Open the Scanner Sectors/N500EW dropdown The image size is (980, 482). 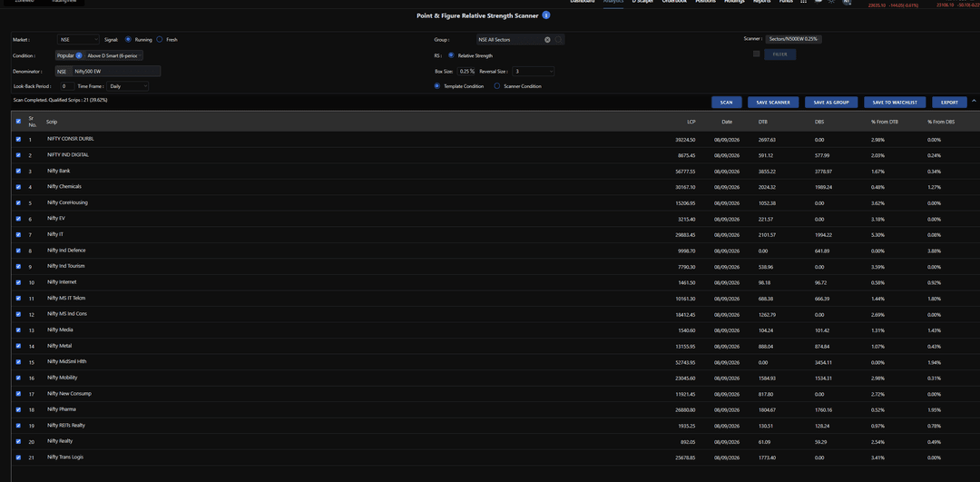(x=793, y=39)
